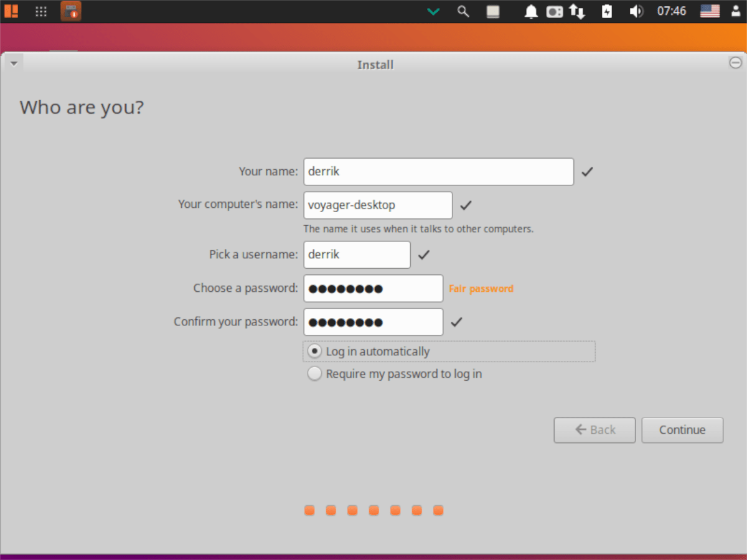747x560 pixels.
Task: Click the Continue button
Action: [x=682, y=430]
